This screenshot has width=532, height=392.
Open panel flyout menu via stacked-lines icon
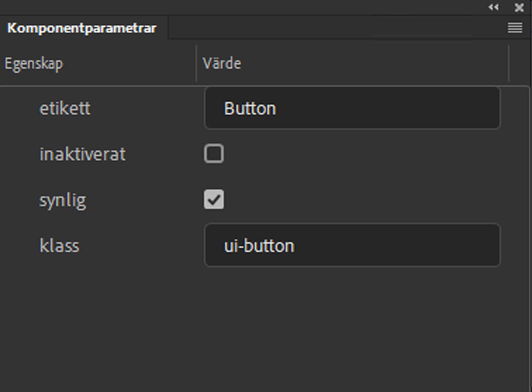(515, 28)
